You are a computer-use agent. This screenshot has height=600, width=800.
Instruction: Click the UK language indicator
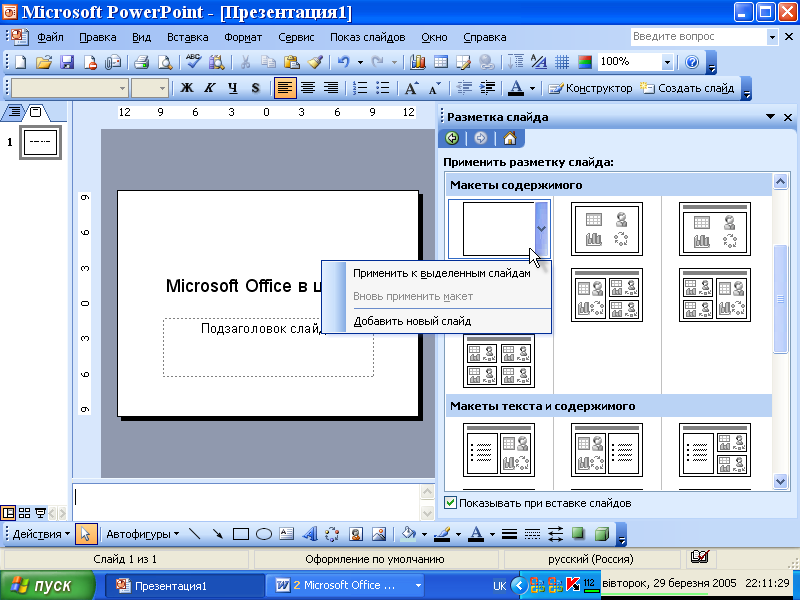pyautogui.click(x=499, y=586)
